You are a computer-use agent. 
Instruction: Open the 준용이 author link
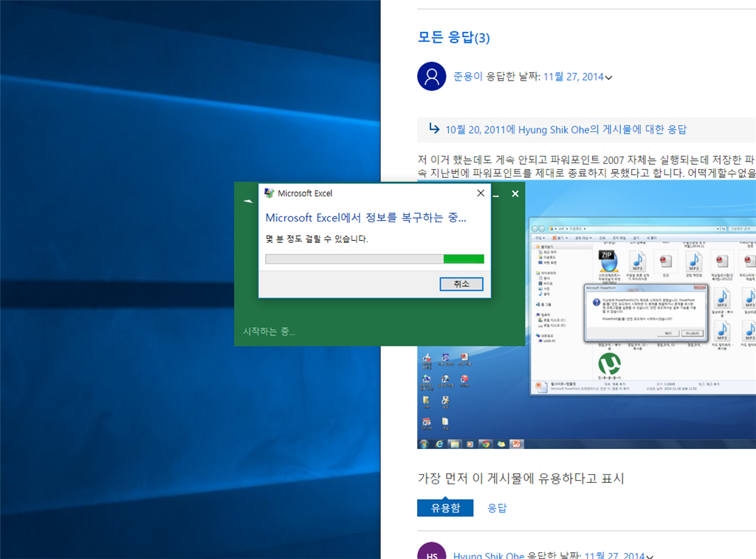click(468, 76)
